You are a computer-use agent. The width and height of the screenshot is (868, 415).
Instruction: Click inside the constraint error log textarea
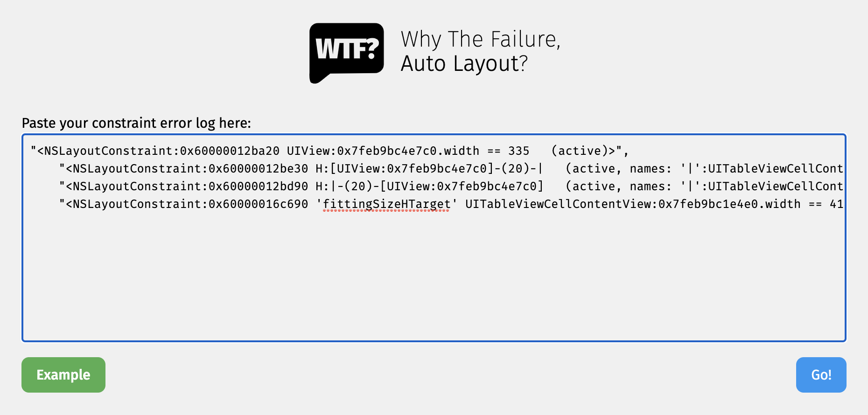coord(434,238)
